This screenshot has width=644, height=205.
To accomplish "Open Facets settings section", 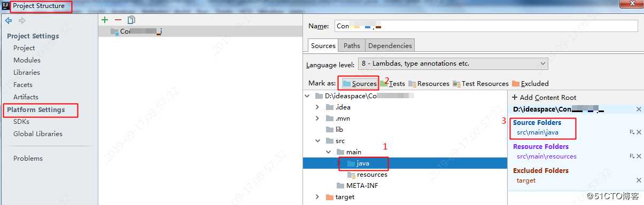I will pyautogui.click(x=23, y=84).
